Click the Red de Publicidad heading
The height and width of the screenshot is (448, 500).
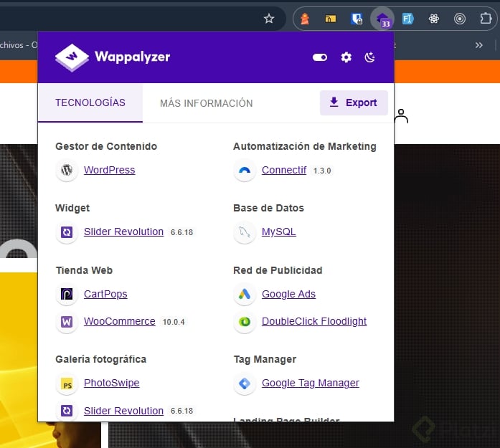point(278,270)
